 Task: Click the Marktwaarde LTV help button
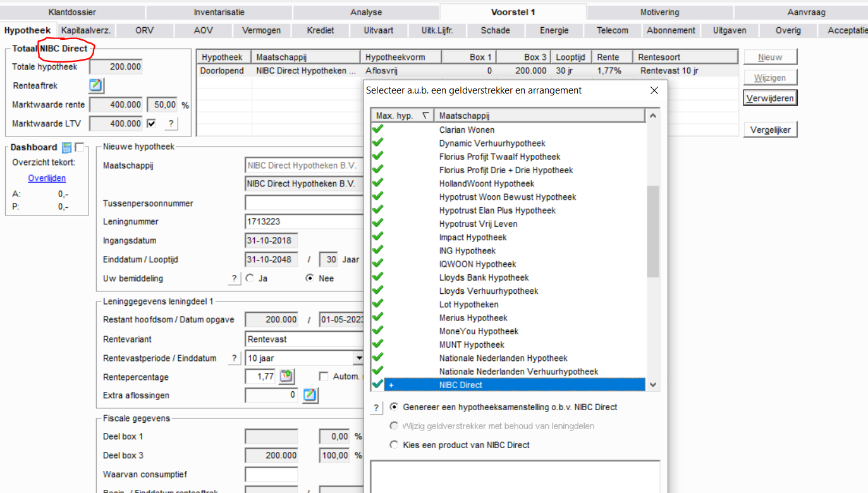170,124
